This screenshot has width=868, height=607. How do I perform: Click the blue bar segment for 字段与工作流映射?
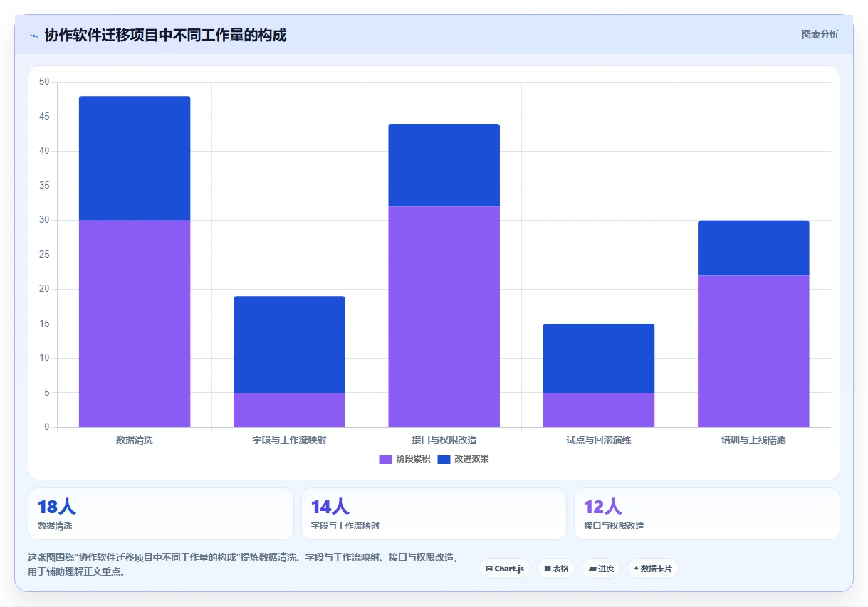[x=289, y=344]
